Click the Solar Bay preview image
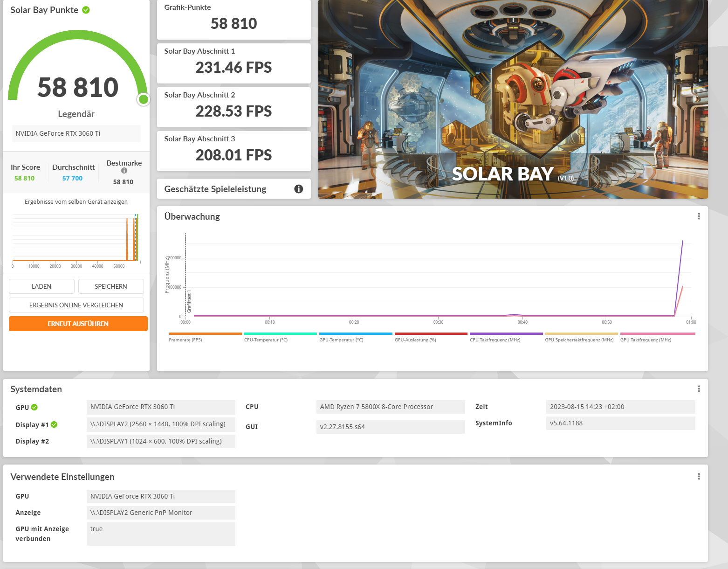This screenshot has width=728, height=569. pos(513,99)
